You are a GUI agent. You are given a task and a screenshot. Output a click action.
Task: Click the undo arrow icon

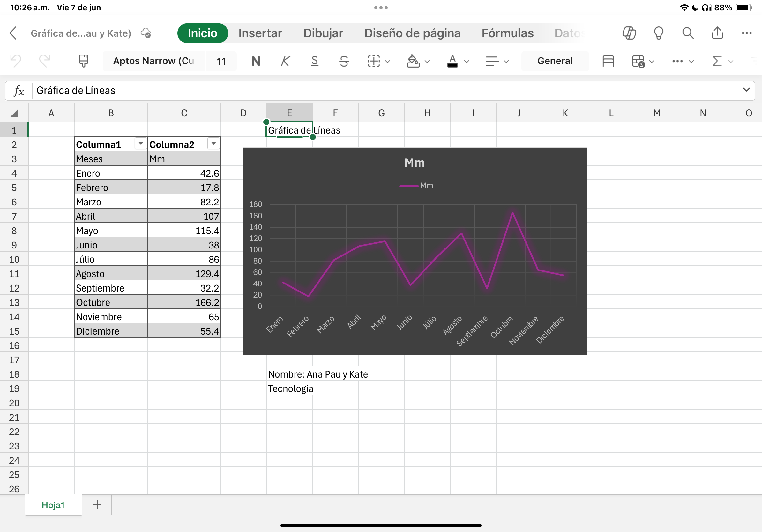point(16,61)
